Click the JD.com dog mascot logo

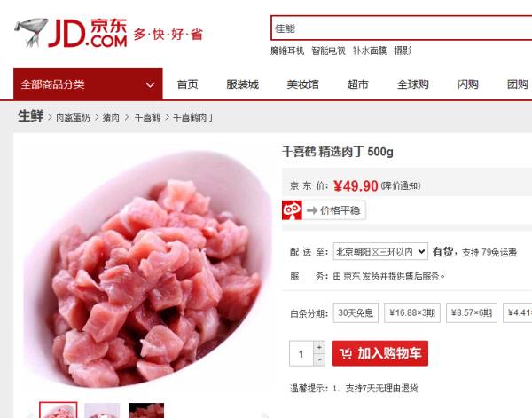pos(31,32)
